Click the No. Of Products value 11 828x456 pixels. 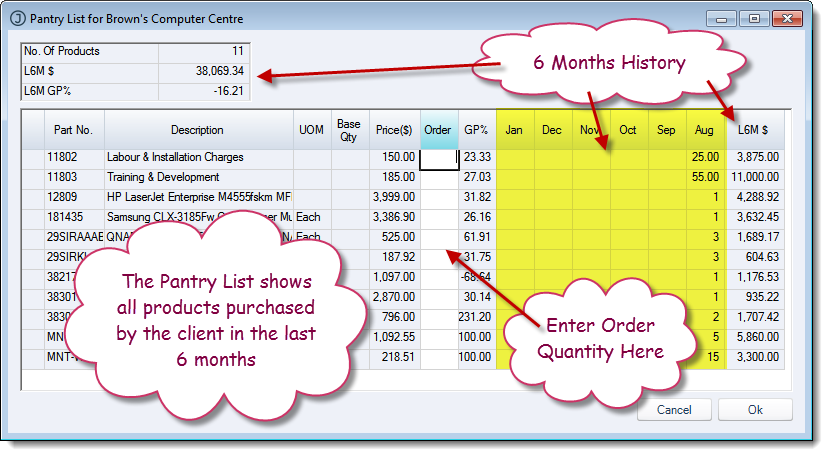click(x=238, y=51)
